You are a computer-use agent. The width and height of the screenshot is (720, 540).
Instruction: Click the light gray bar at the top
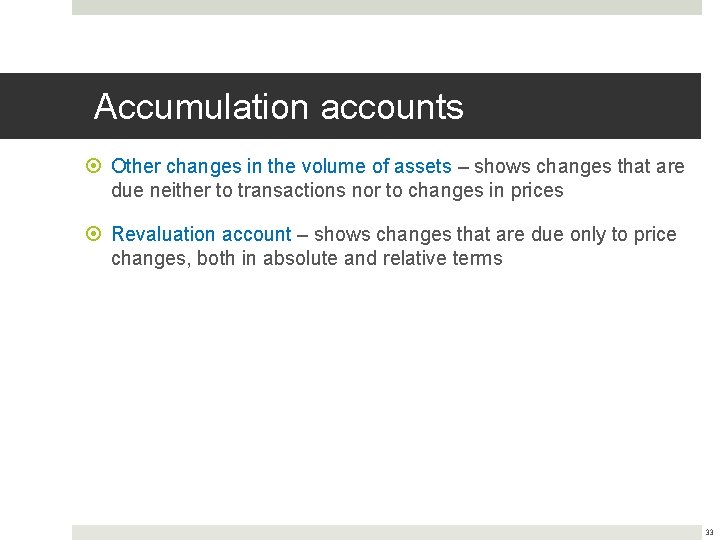click(386, 7)
